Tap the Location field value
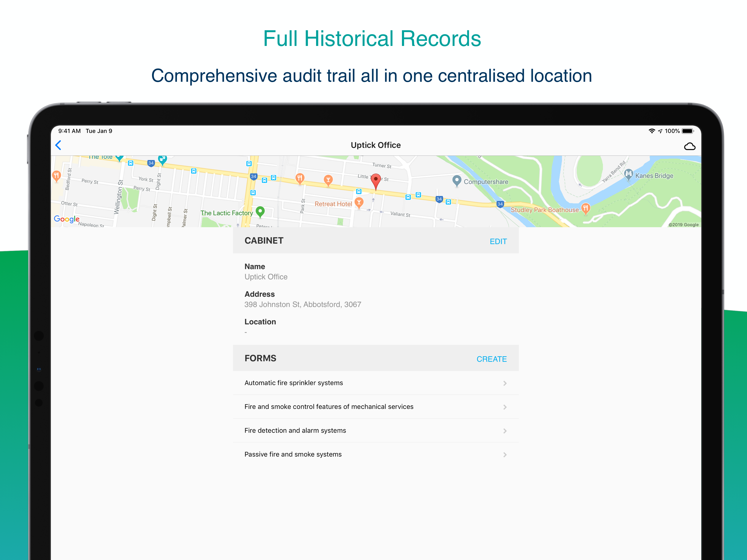This screenshot has height=560, width=747. [246, 332]
